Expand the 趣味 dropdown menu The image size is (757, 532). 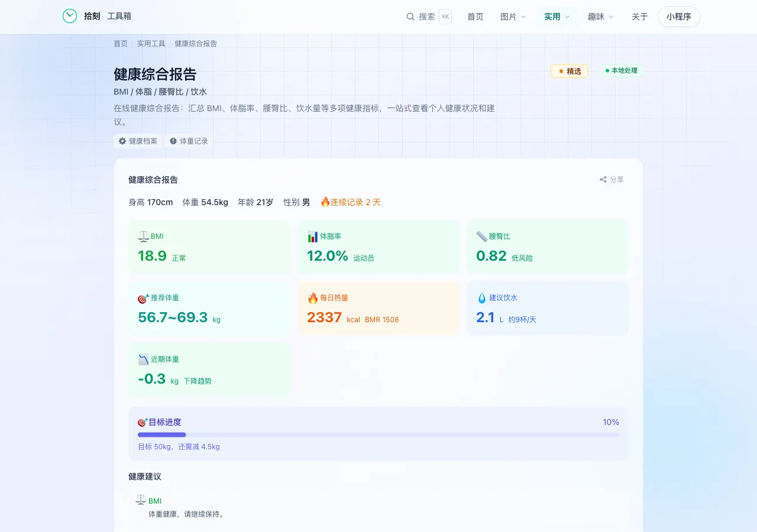coord(600,17)
